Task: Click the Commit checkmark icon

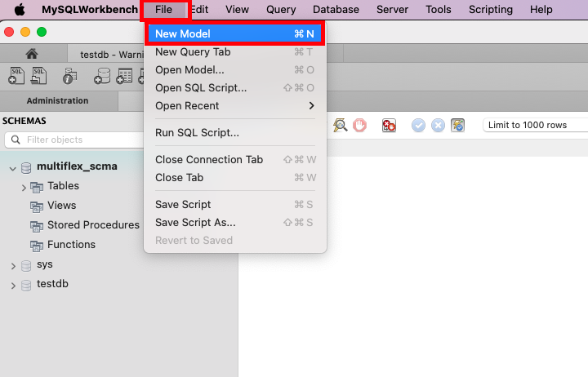Action: coord(418,125)
